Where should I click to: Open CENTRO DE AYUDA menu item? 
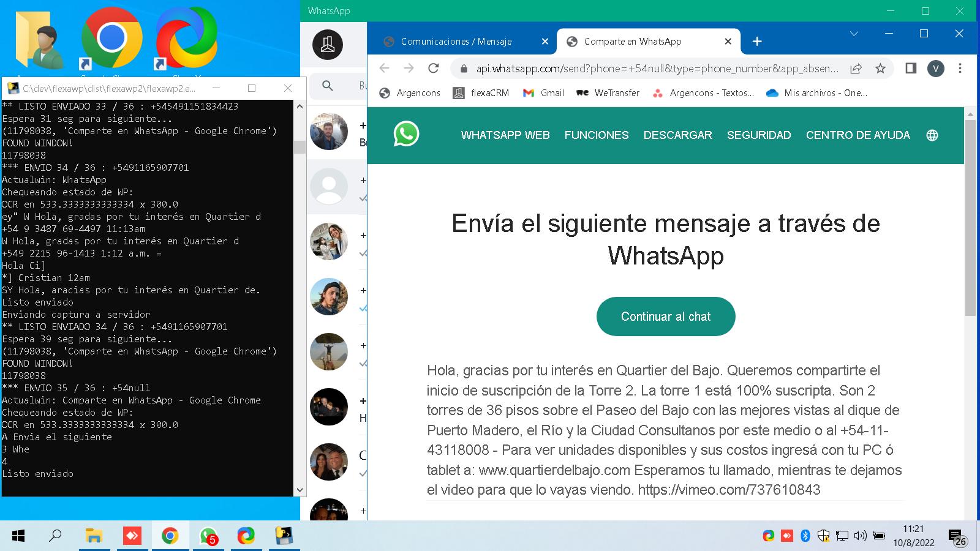click(858, 135)
